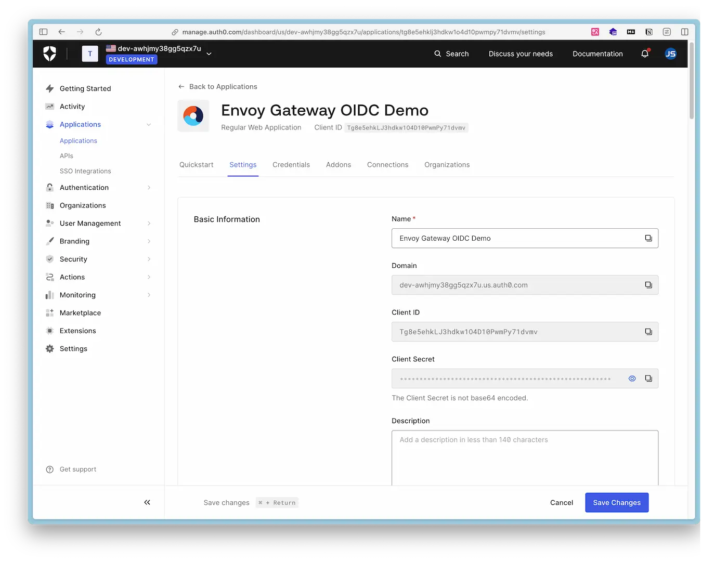Click the browser address bar URL

pyautogui.click(x=363, y=32)
